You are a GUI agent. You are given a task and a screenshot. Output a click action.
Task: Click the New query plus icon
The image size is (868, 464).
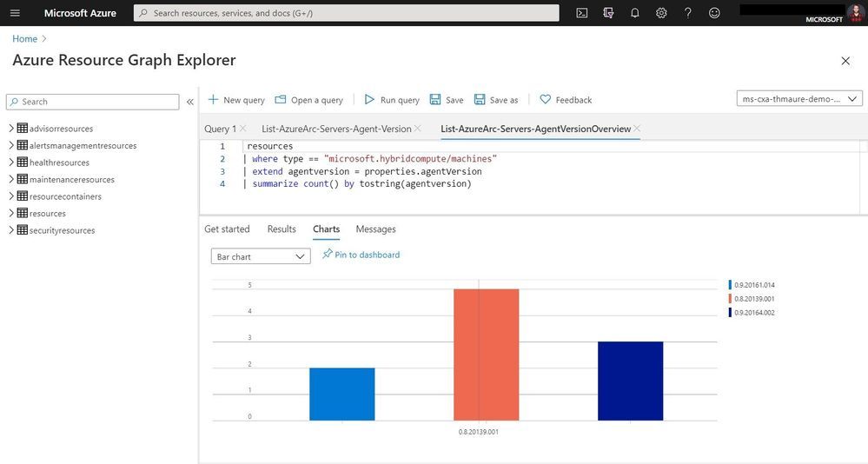pyautogui.click(x=213, y=100)
